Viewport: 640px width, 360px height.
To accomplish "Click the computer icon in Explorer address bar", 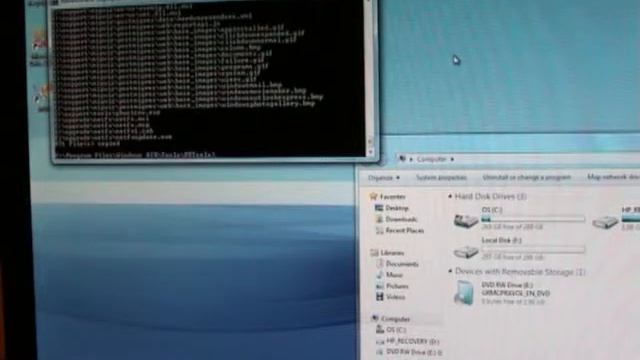I will pos(402,159).
